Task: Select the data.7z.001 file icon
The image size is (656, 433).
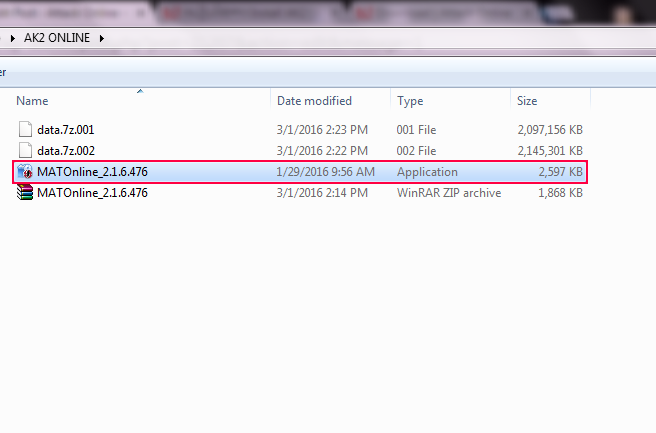Action: pyautogui.click(x=25, y=129)
